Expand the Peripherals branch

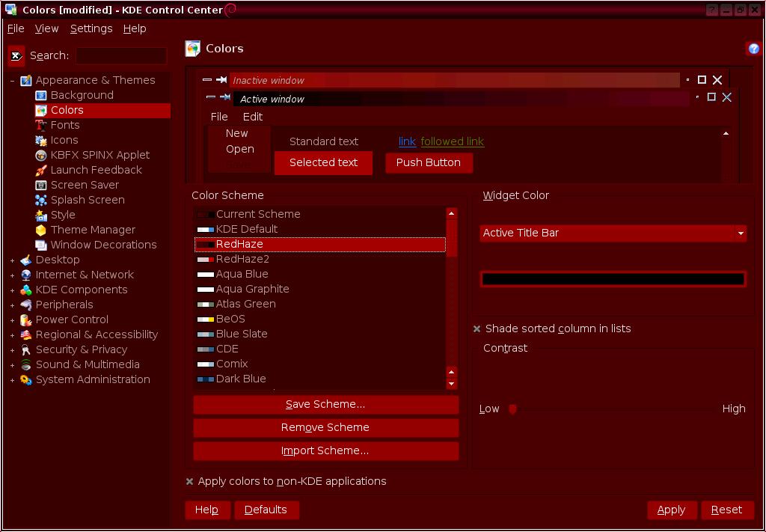(x=12, y=305)
